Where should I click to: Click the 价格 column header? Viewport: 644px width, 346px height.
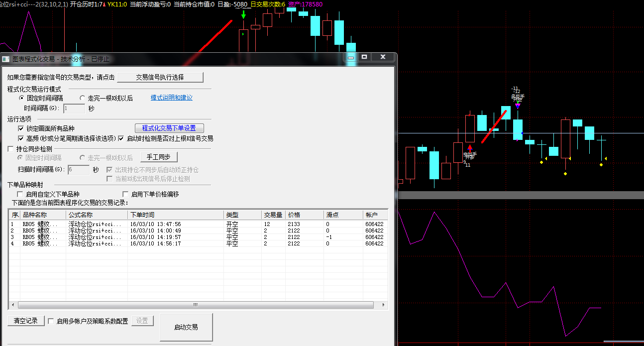click(305, 215)
